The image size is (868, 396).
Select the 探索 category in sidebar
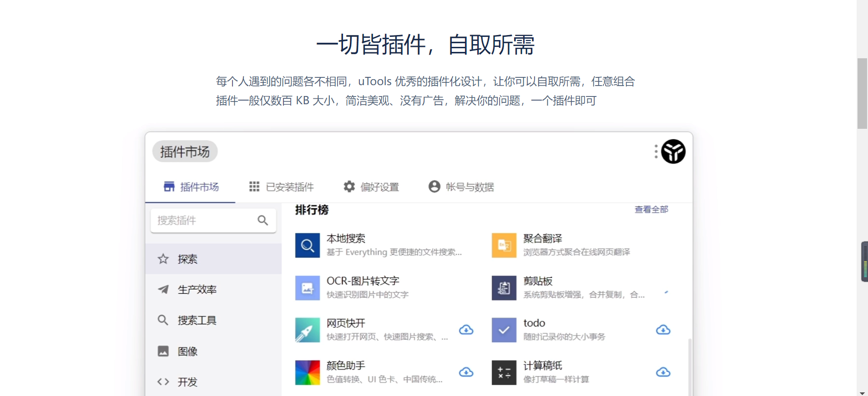(213, 259)
